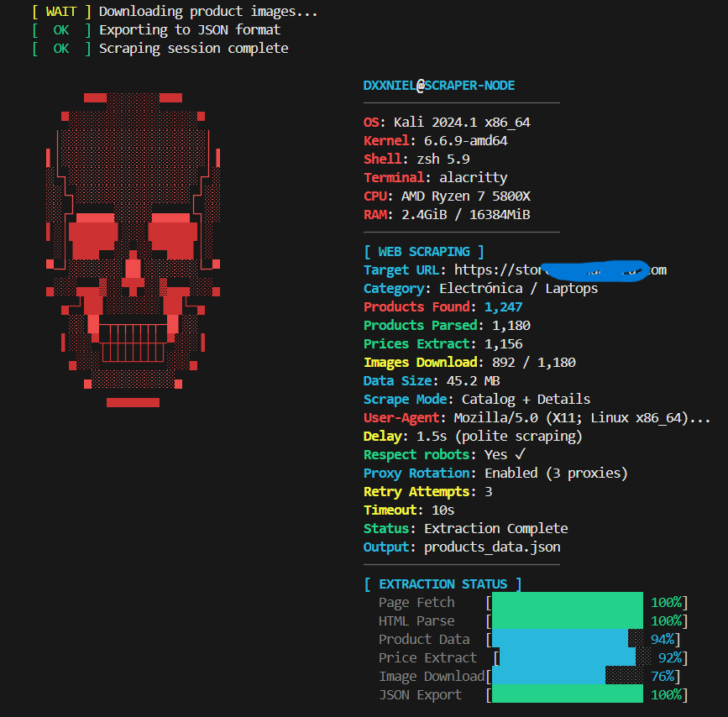The height and width of the screenshot is (717, 728).
Task: Click the Page Fetch progress bar
Action: (567, 602)
